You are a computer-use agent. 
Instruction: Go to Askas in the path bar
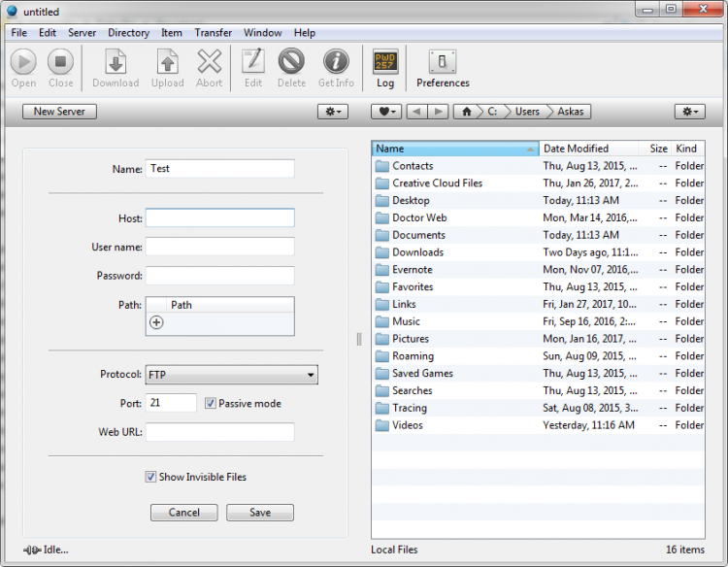[571, 112]
